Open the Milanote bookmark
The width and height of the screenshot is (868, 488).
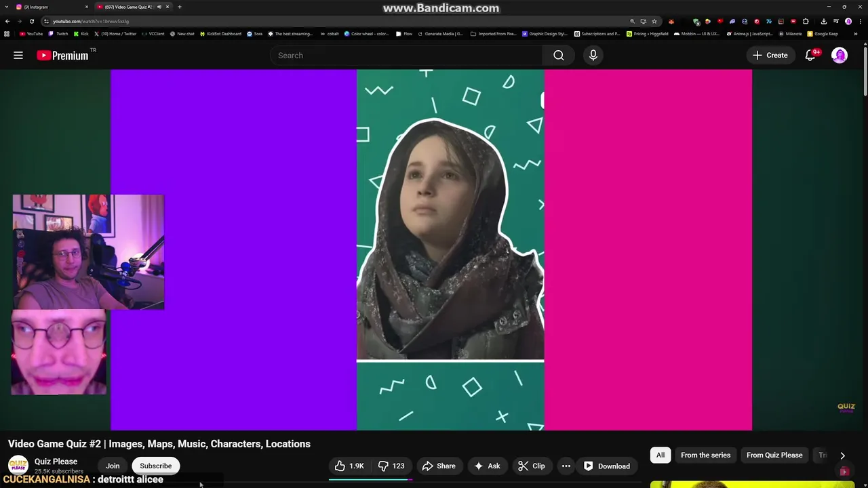(x=790, y=34)
